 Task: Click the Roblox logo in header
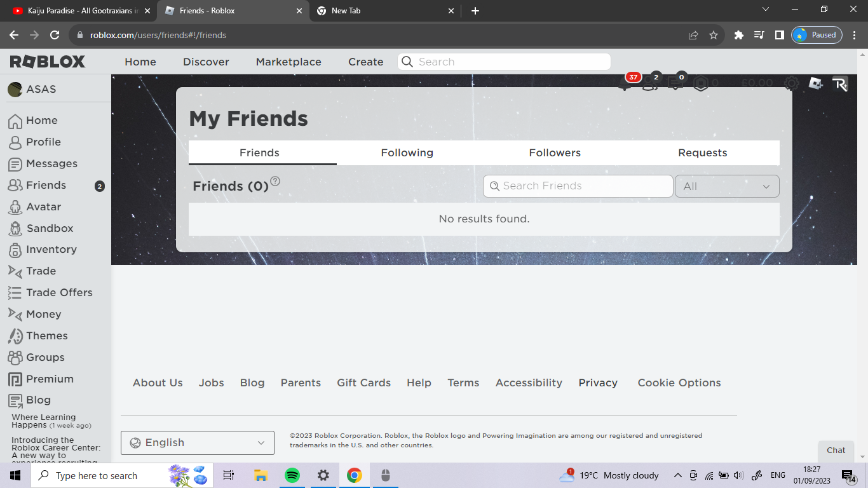coord(48,62)
